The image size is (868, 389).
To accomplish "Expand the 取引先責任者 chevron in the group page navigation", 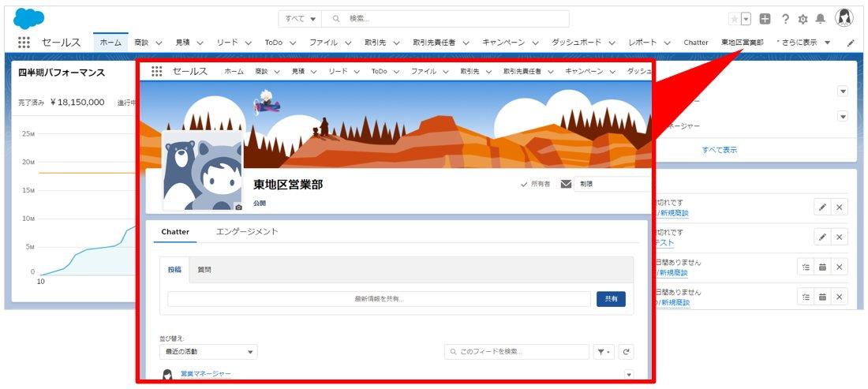I will point(551,71).
